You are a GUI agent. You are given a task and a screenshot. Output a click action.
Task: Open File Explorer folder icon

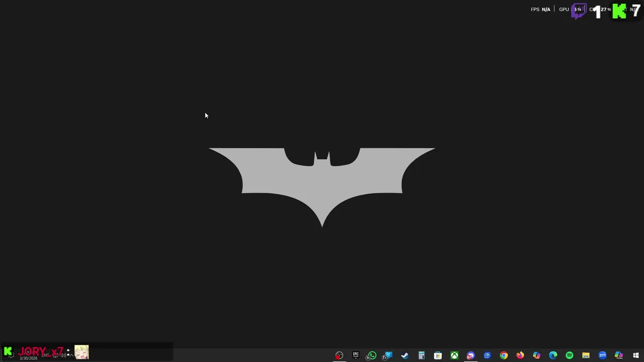point(586,355)
